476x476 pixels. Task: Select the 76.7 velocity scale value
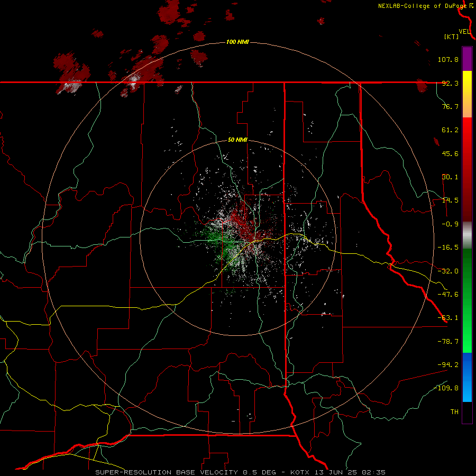pos(450,106)
